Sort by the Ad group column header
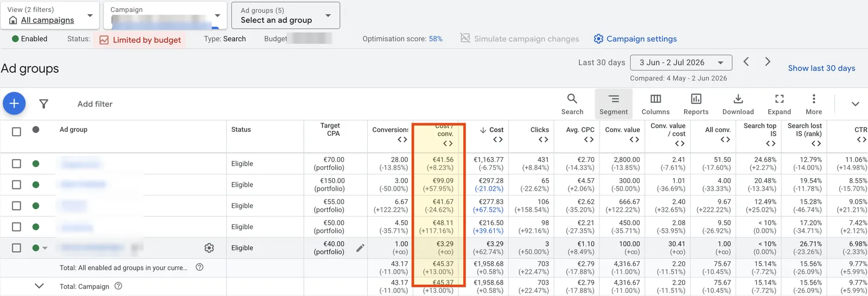This screenshot has height=296, width=868. tap(73, 129)
